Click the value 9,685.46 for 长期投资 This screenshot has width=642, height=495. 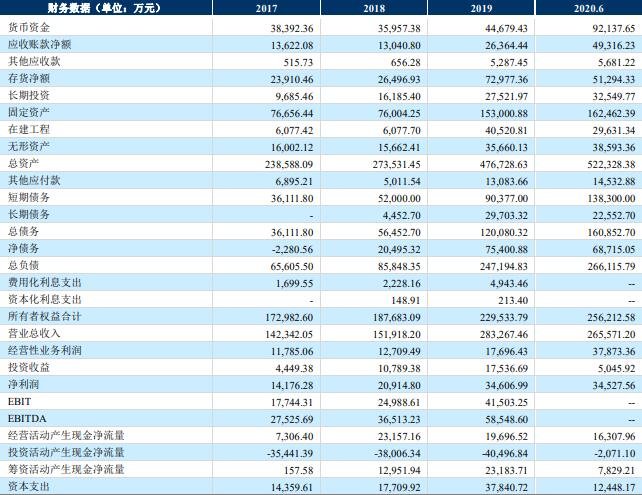coord(294,97)
